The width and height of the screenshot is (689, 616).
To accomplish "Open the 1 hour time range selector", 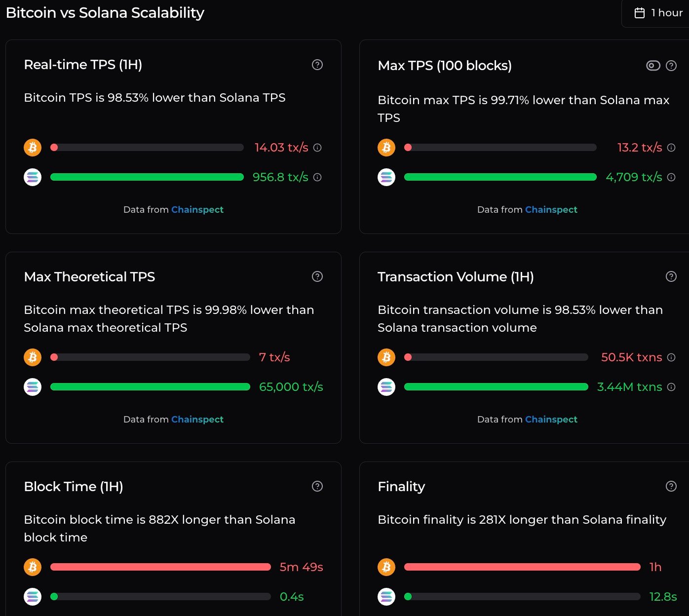I will (x=658, y=13).
